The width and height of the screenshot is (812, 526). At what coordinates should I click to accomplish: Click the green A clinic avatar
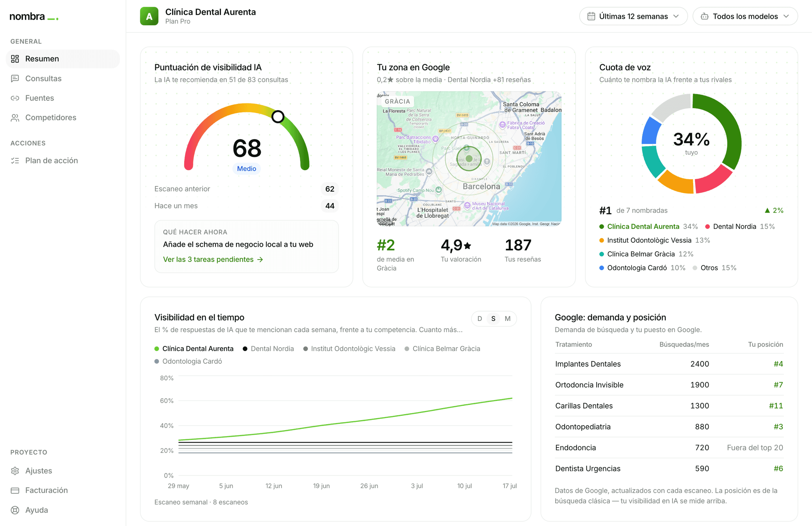coord(149,16)
